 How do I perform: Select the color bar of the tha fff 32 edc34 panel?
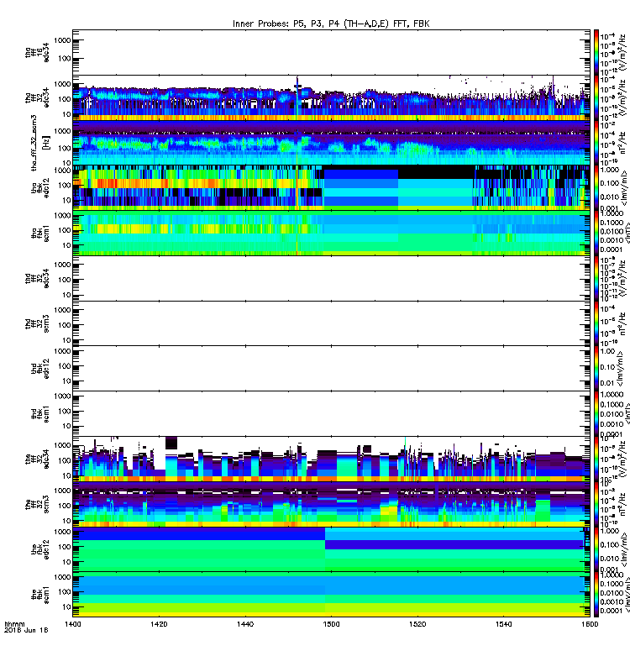tap(596, 97)
